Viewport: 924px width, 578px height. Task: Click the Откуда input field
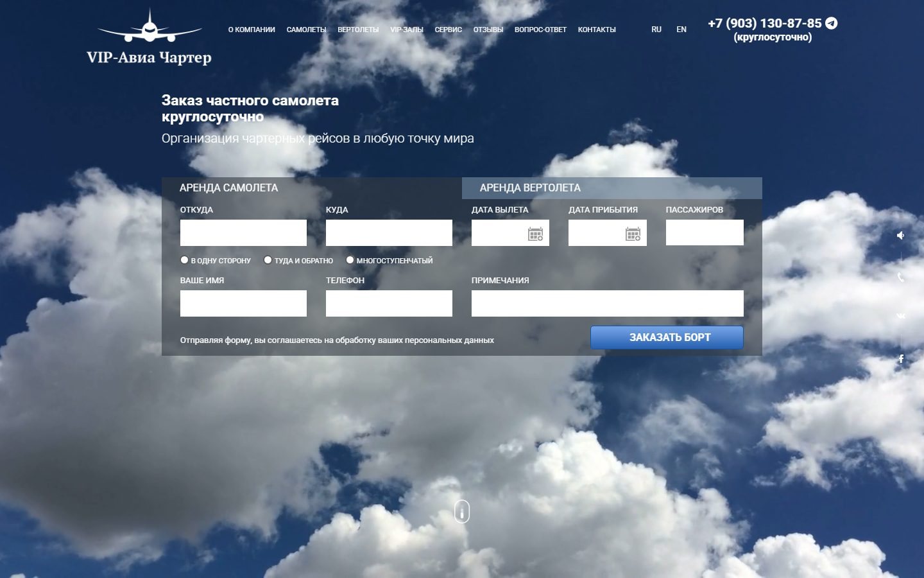tap(243, 232)
